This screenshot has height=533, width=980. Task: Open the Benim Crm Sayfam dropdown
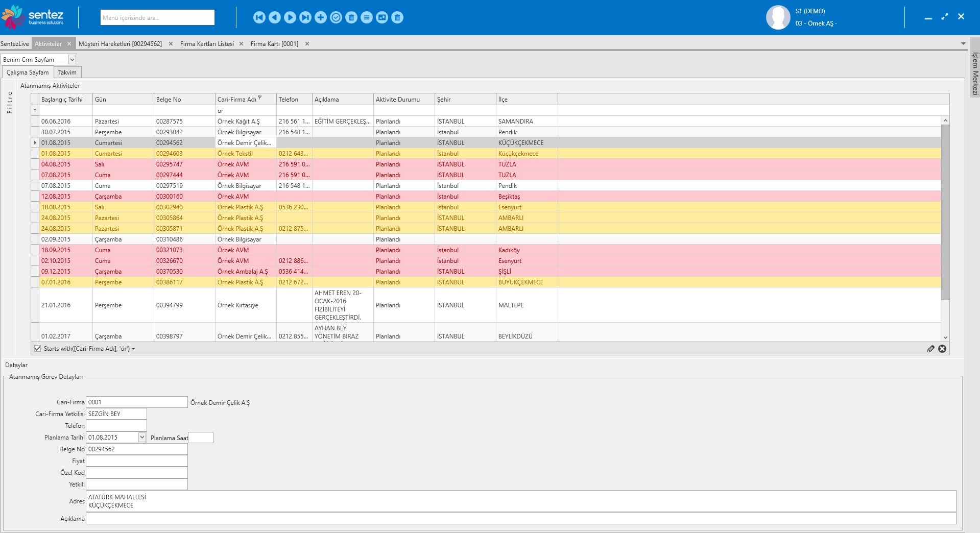(72, 60)
